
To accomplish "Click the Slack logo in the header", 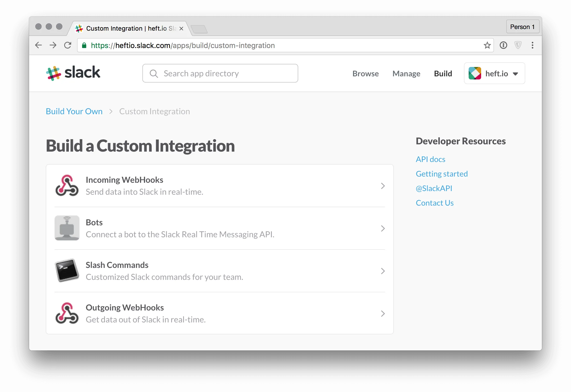I will 74,73.
